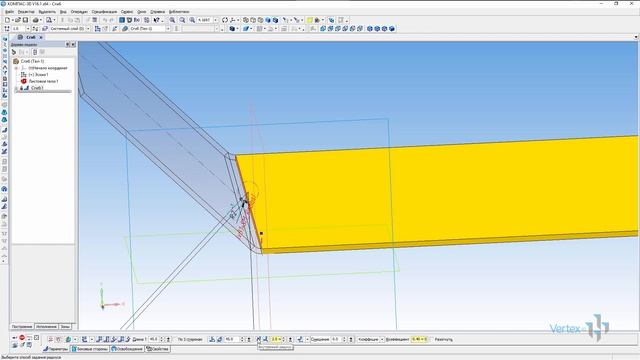Viewport: 640px width, 360px height.
Task: Click the Сгиб (Тел-1) layer/body icon in toolbar
Action: click(x=125, y=29)
